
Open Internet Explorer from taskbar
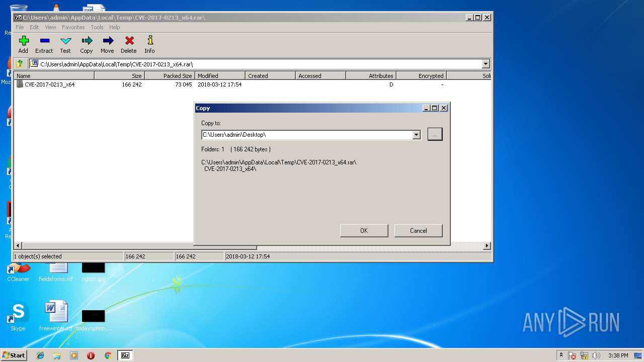tap(40, 355)
